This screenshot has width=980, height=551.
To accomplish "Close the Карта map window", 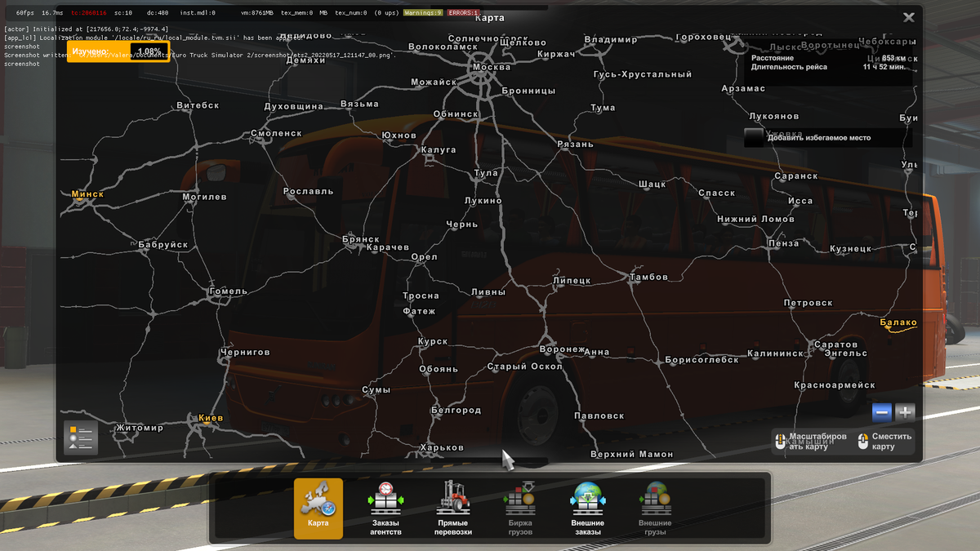I will pos(909,17).
